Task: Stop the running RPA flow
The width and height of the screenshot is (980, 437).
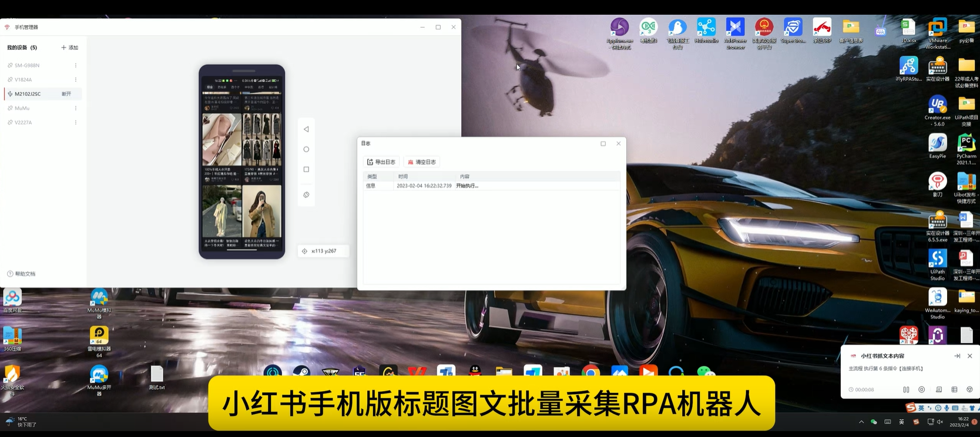Action: pos(922,389)
